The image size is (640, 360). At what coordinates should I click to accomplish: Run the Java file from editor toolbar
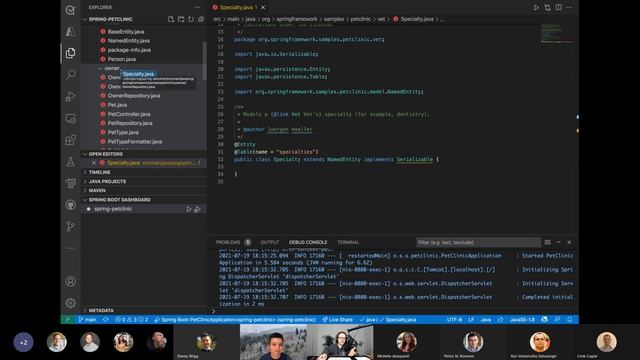pyautogui.click(x=536, y=7)
